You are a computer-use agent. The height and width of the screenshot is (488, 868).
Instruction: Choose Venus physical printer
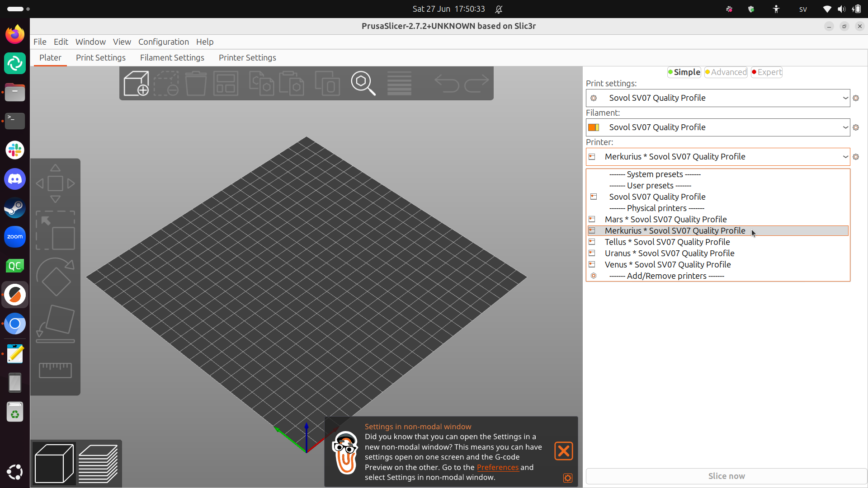pos(718,265)
